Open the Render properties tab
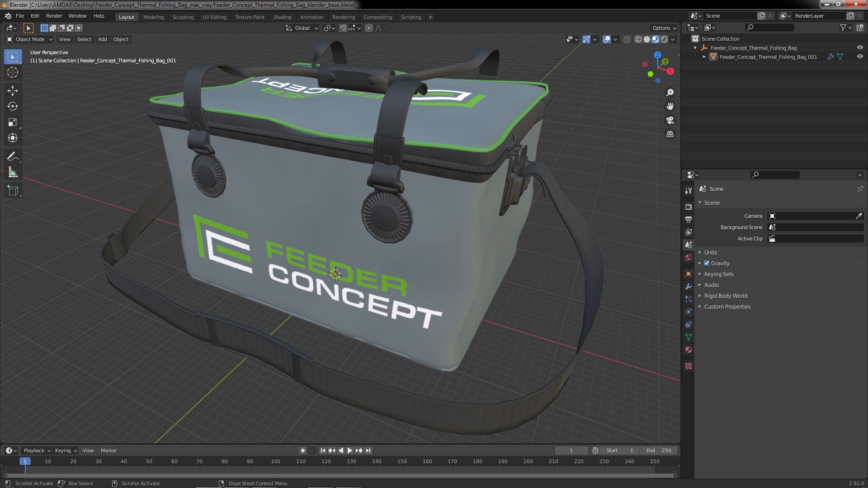 coord(689,206)
